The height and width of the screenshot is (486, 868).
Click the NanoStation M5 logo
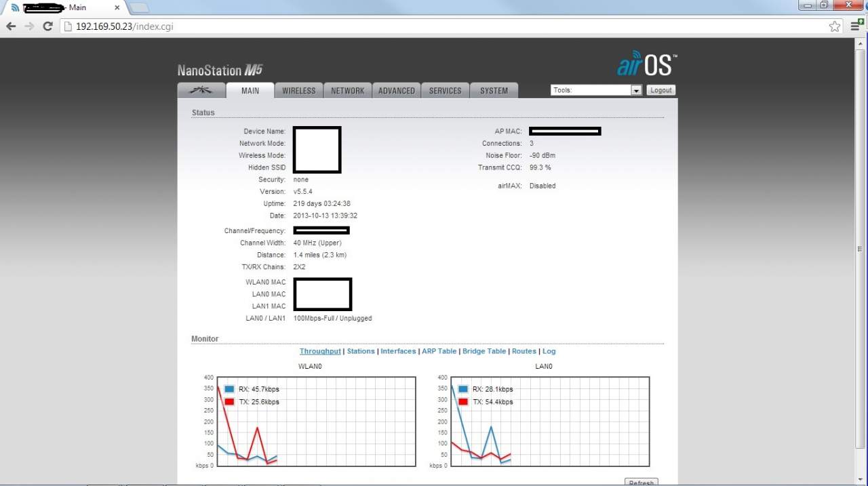tap(220, 70)
